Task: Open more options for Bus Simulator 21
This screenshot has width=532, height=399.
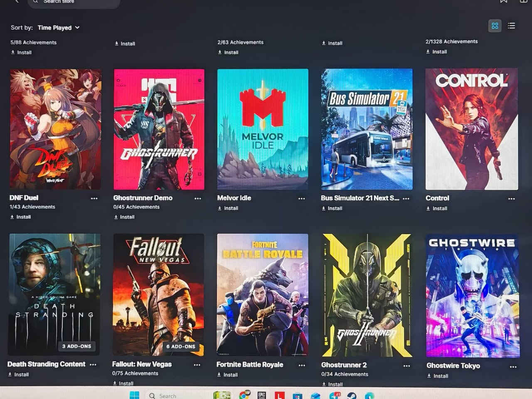Action: [406, 199]
